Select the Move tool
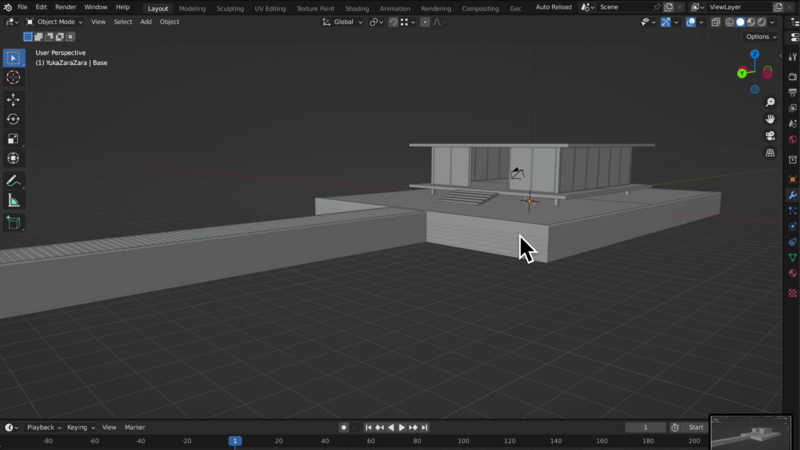The image size is (800, 450). pos(13,99)
